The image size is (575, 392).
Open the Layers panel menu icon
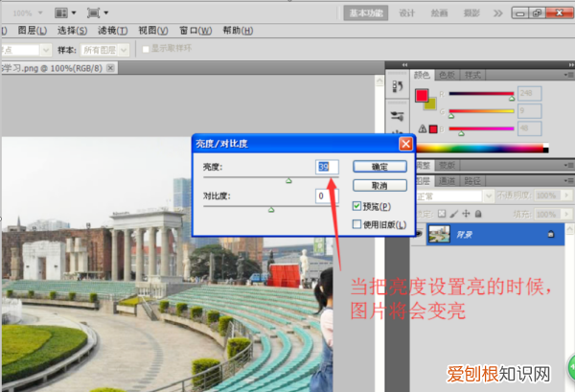(x=569, y=181)
